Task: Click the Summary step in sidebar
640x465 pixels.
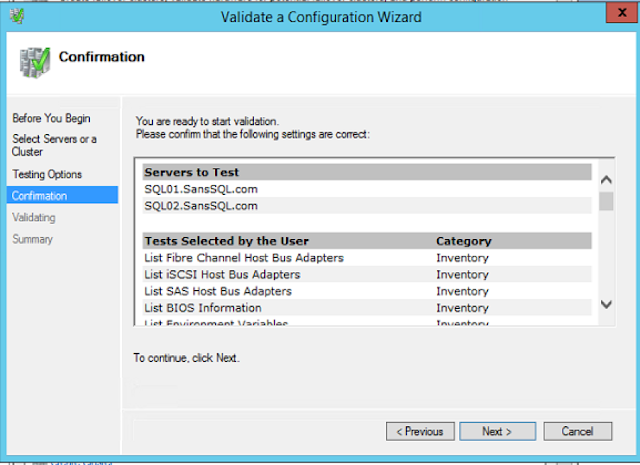Action: point(32,239)
